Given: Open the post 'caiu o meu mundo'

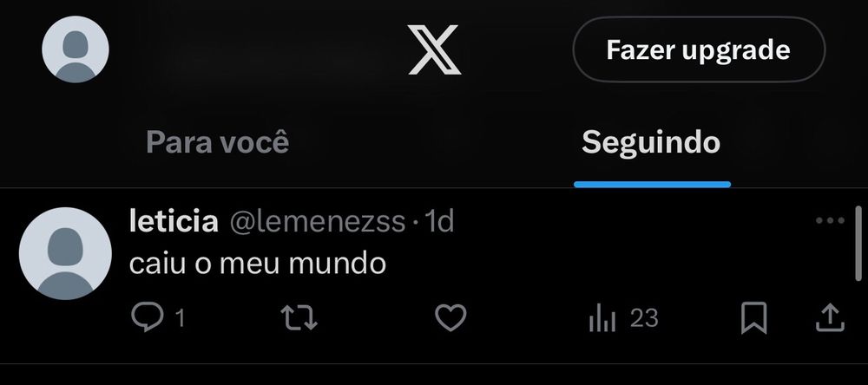Looking at the screenshot, I should tap(258, 264).
